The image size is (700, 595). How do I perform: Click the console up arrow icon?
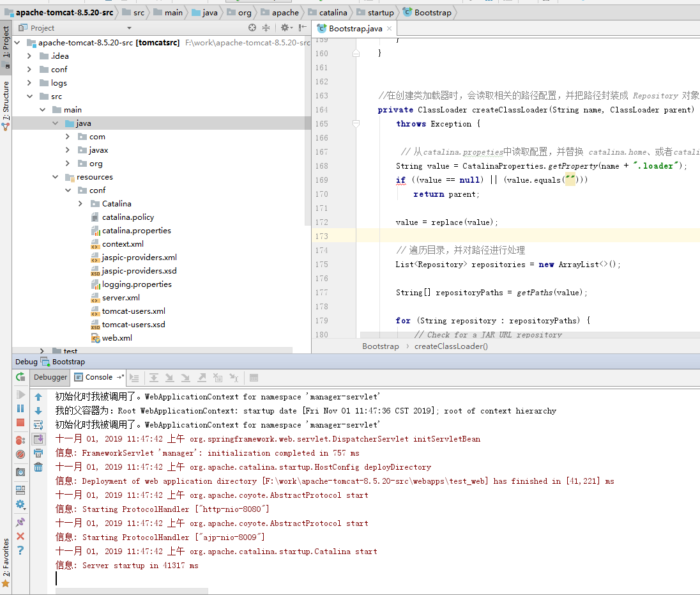38,397
